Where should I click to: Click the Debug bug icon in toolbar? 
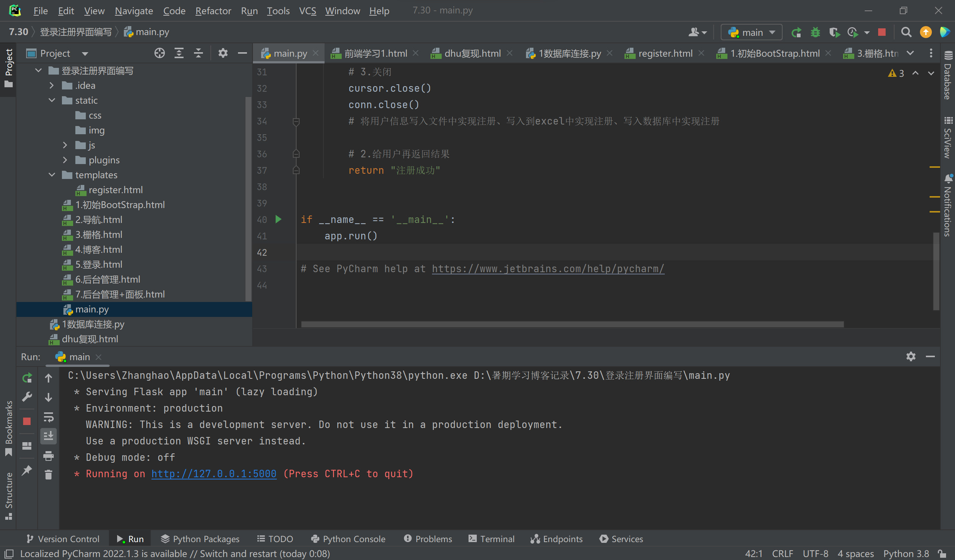(x=815, y=32)
